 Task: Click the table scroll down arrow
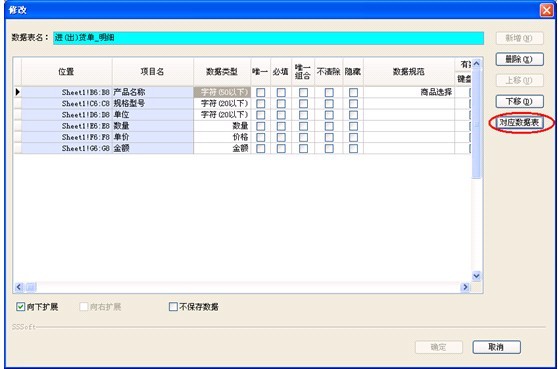pos(477,276)
